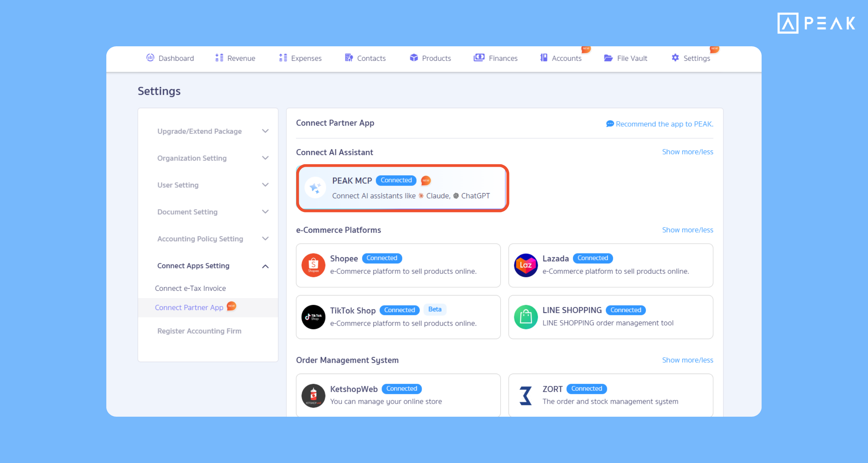Click the KetshopWeb Connected badge
868x463 pixels.
click(x=401, y=389)
